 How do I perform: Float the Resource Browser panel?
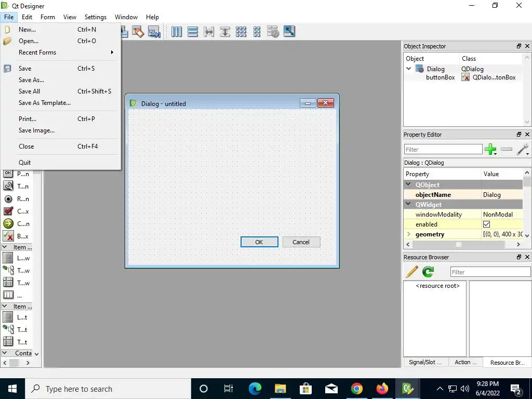(519, 257)
